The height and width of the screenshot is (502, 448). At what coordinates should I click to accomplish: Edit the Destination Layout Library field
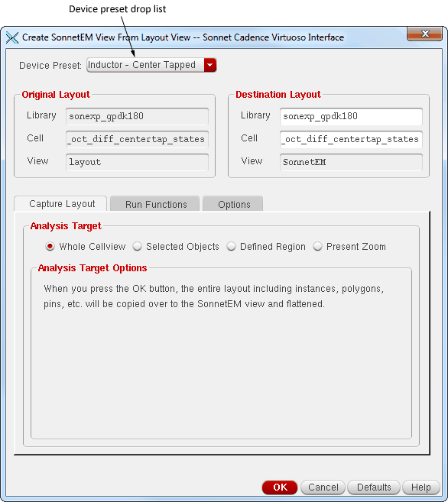point(351,116)
